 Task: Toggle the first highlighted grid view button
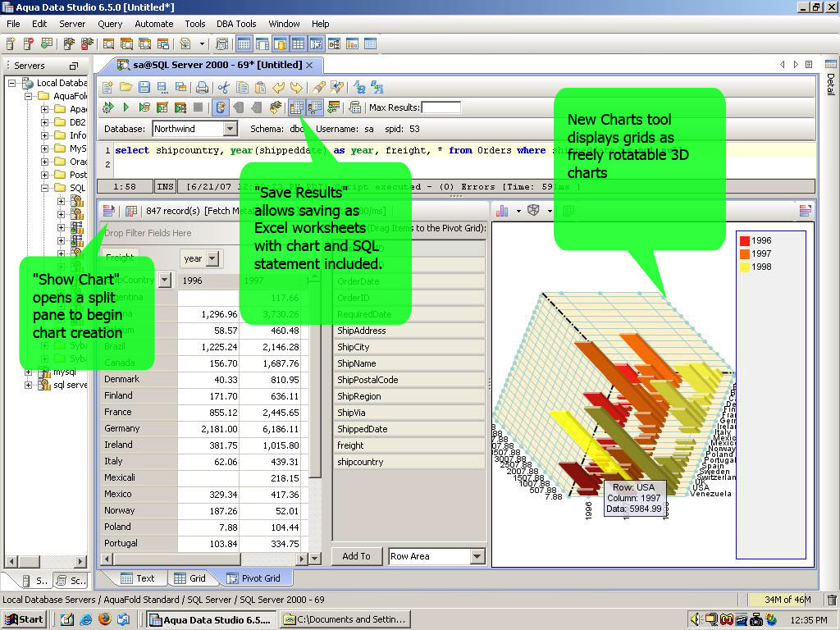[x=244, y=44]
